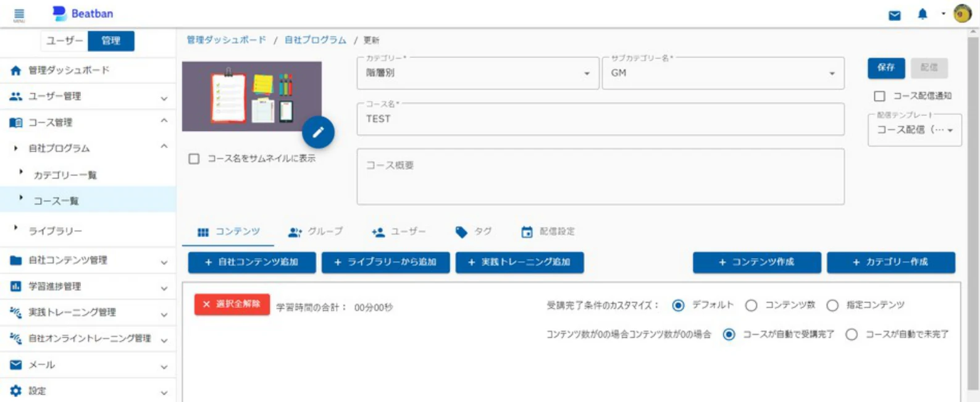Viewport: 980px width, 402px height.
Task: Expand the ユーザー管理 menu chevron
Action: [x=164, y=98]
